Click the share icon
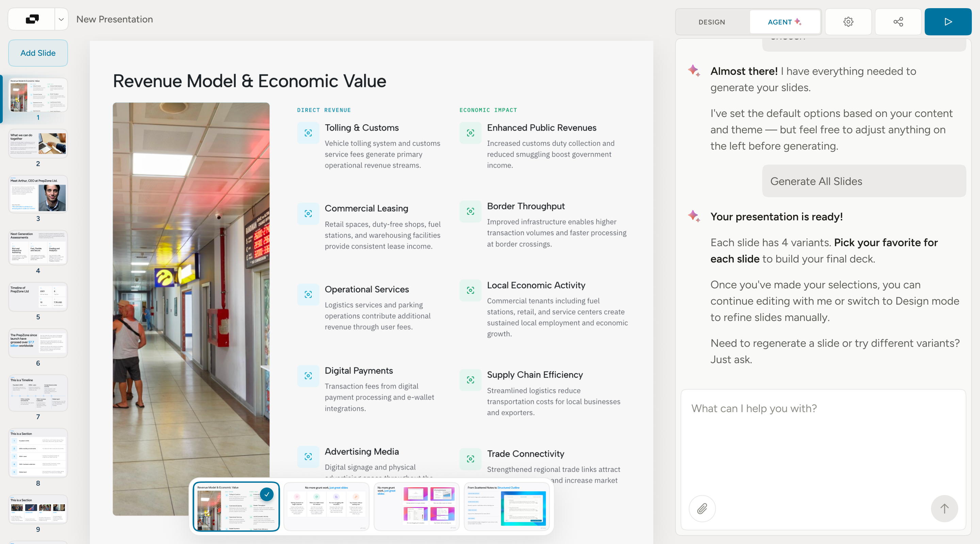 point(898,22)
